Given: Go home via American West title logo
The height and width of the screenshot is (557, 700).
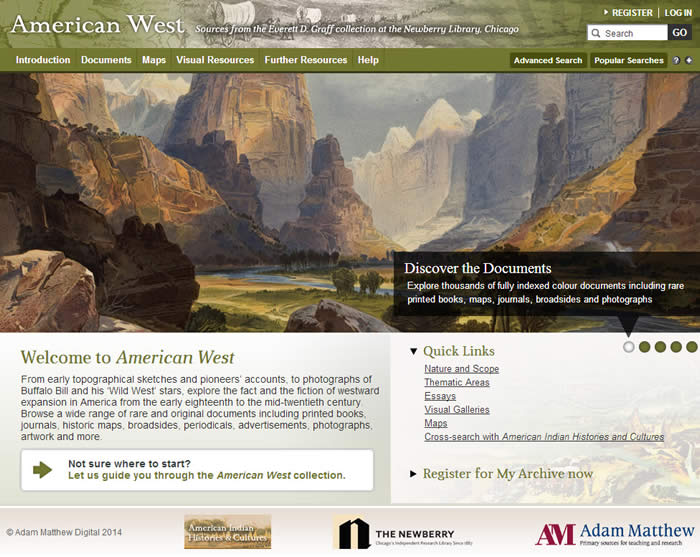Looking at the screenshot, I should pos(97,24).
